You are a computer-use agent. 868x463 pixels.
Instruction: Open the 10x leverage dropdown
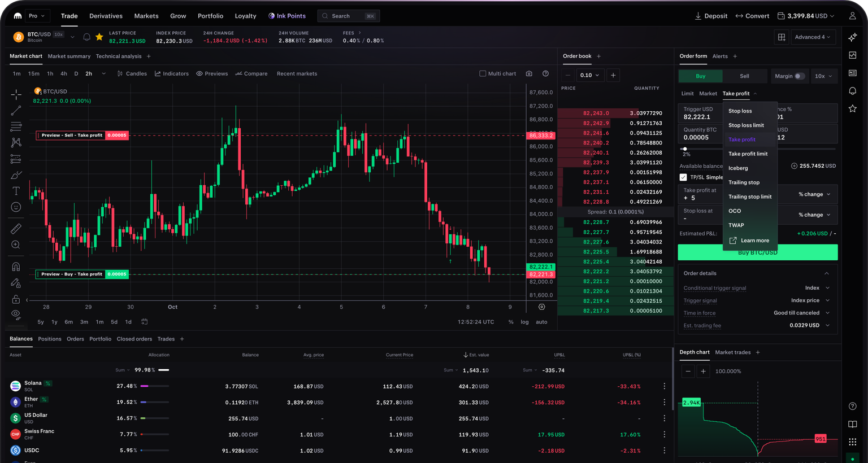823,76
